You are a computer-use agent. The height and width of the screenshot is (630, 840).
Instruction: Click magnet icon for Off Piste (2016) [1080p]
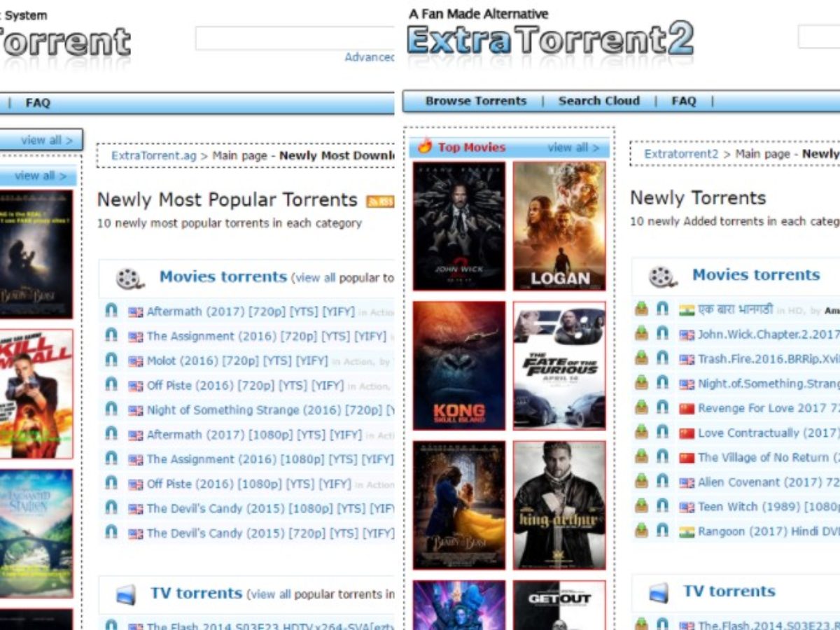click(111, 484)
